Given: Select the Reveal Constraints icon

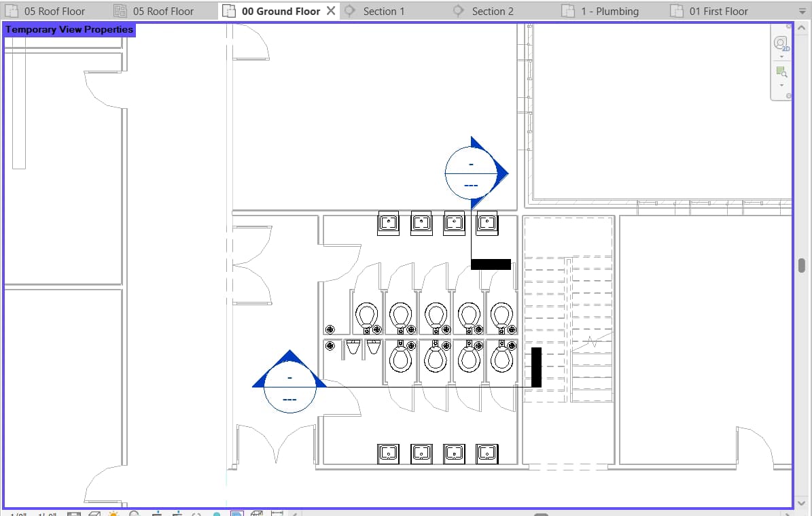Looking at the screenshot, I should [x=279, y=513].
